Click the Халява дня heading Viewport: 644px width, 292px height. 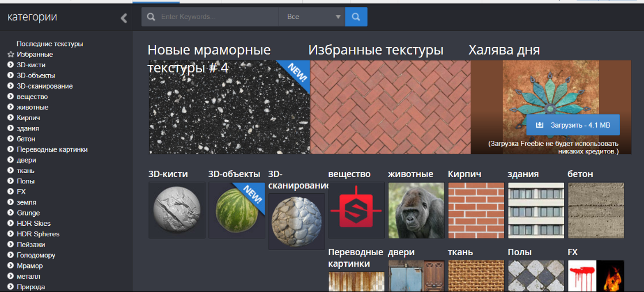[504, 51]
